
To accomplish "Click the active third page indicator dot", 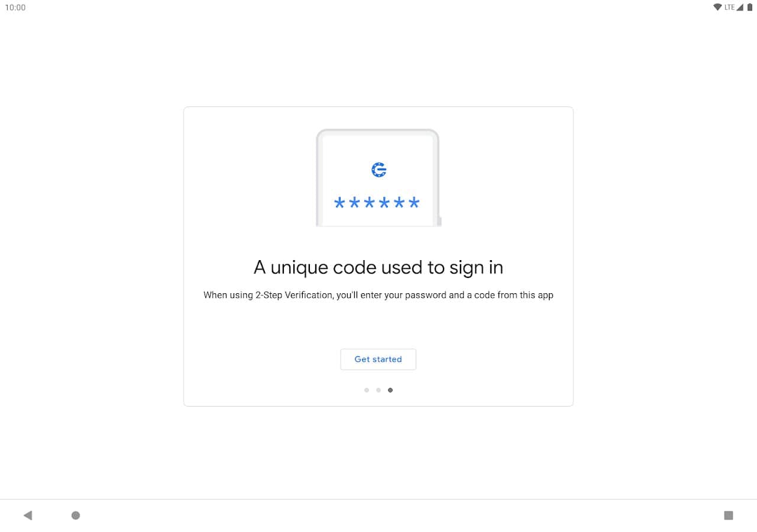I will click(390, 390).
